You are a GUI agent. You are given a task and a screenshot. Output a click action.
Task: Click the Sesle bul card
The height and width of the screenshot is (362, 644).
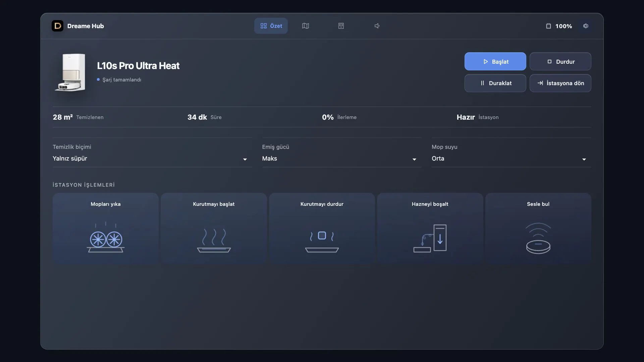tap(538, 229)
